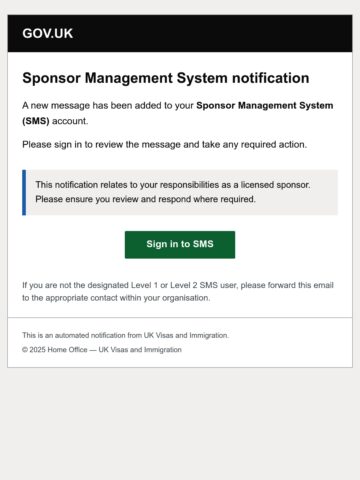360x480 pixels.
Task: Click the bold '(SMS)' abbreviation
Action: tap(36, 121)
